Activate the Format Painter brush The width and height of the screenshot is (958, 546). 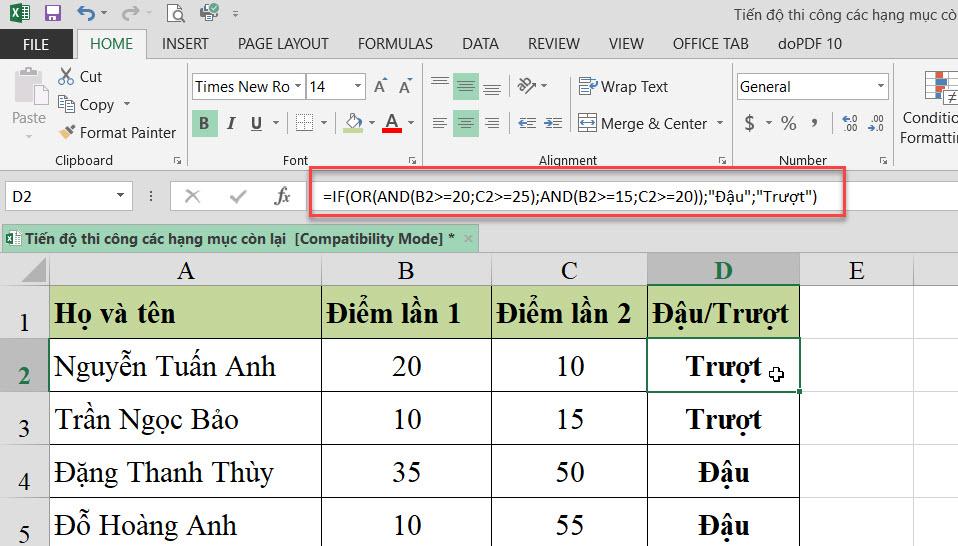pyautogui.click(x=67, y=132)
